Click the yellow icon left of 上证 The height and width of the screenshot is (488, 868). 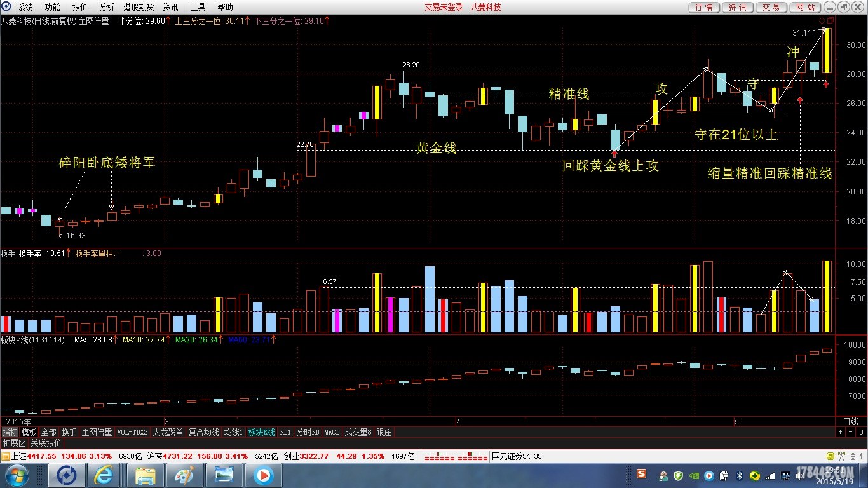click(x=5, y=456)
